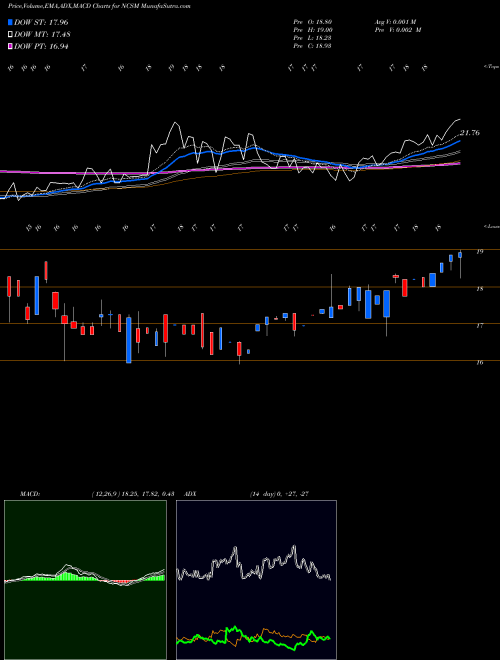Click the 16 price axis label
This screenshot has height=660, width=500.
pos(479,362)
